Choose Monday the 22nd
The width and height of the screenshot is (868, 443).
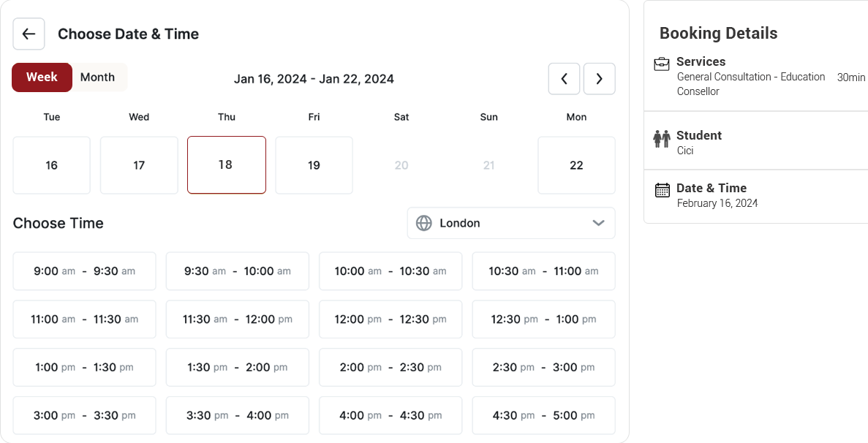(x=576, y=165)
